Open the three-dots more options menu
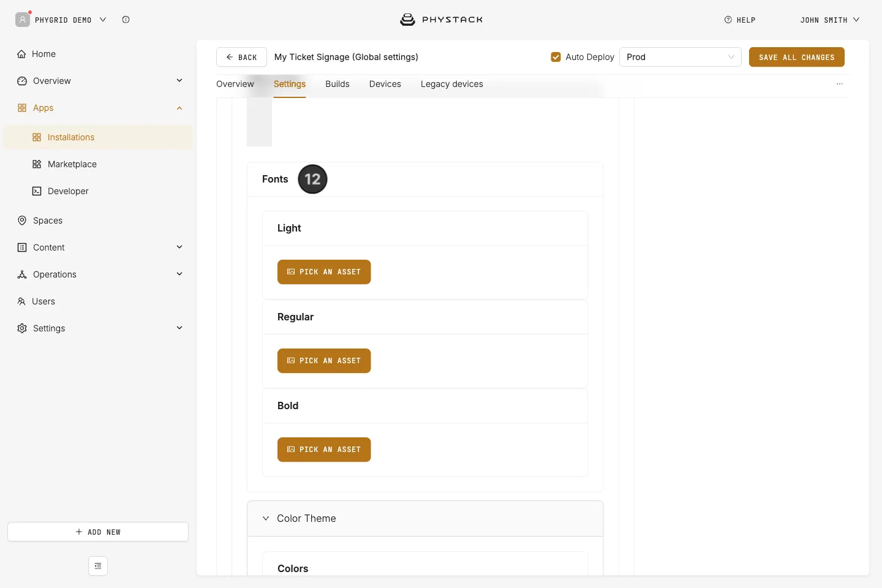Viewport: 882px width, 588px height. (840, 84)
